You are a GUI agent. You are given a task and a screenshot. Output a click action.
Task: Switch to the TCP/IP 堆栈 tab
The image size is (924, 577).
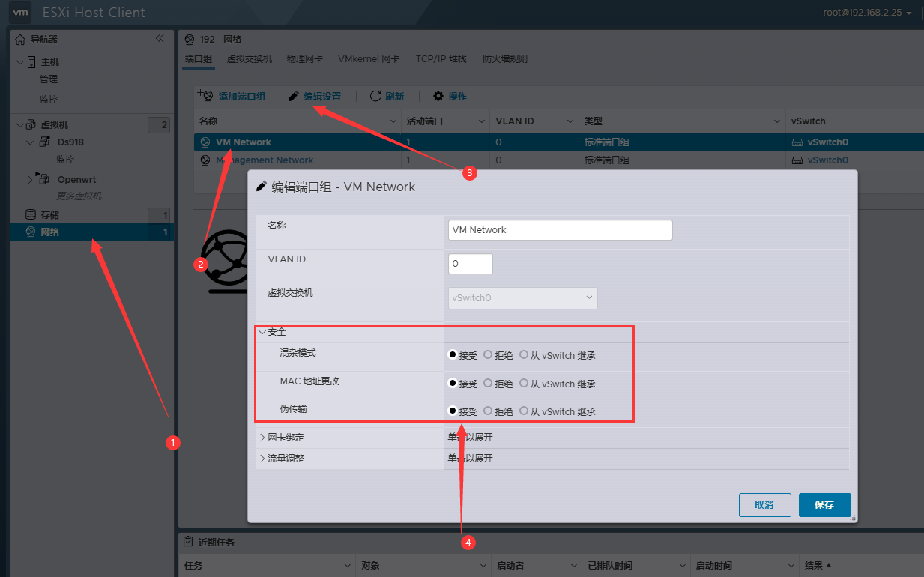(x=441, y=58)
